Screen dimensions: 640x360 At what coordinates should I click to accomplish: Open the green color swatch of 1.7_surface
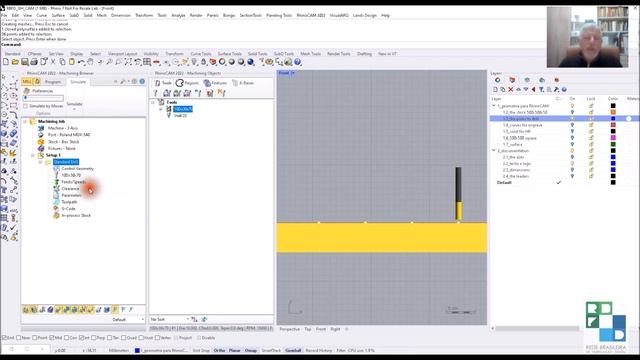613,144
